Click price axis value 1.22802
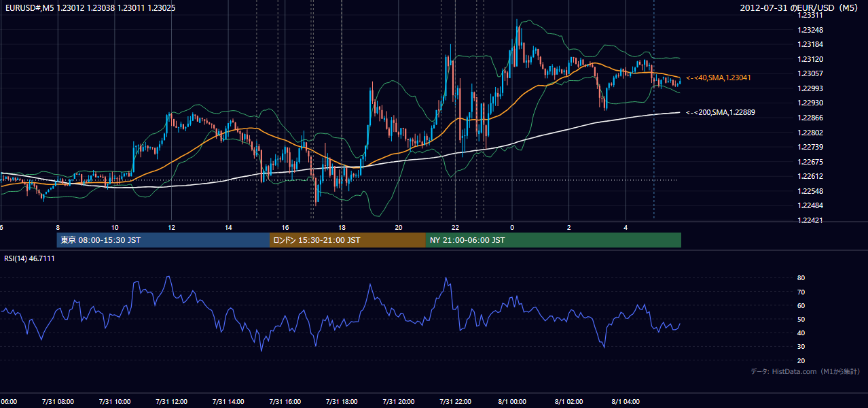This screenshot has height=408, width=868. 810,133
